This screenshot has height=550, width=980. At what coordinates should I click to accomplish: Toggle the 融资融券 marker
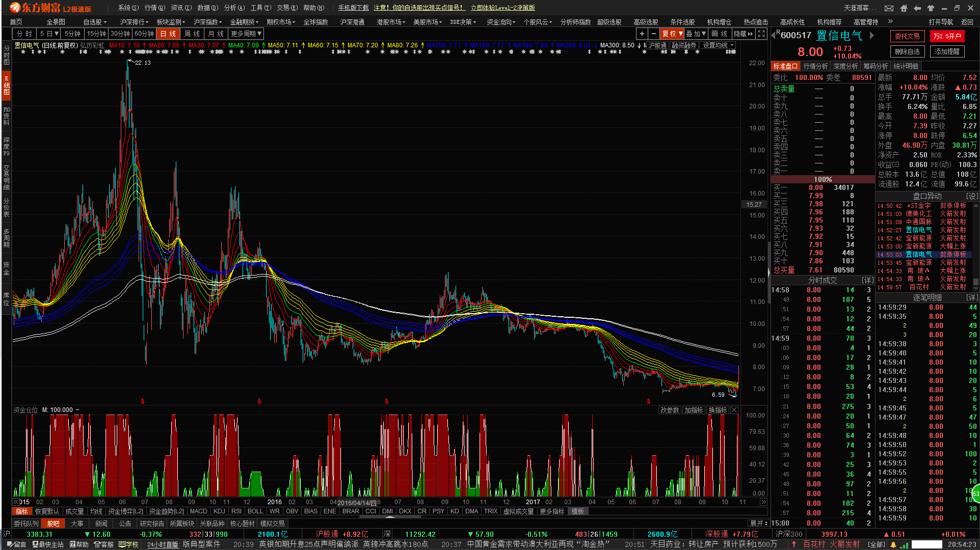(x=683, y=45)
